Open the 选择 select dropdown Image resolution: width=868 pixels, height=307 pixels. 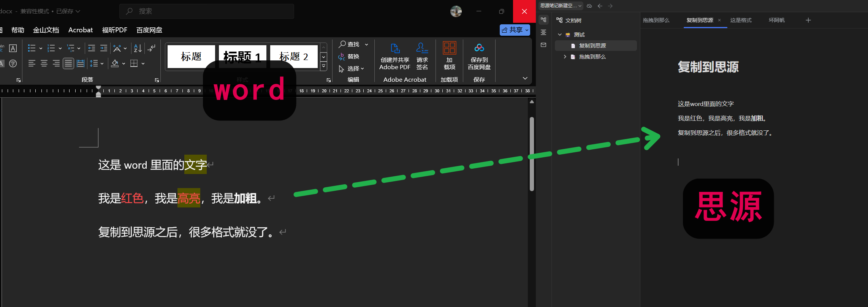[x=352, y=69]
